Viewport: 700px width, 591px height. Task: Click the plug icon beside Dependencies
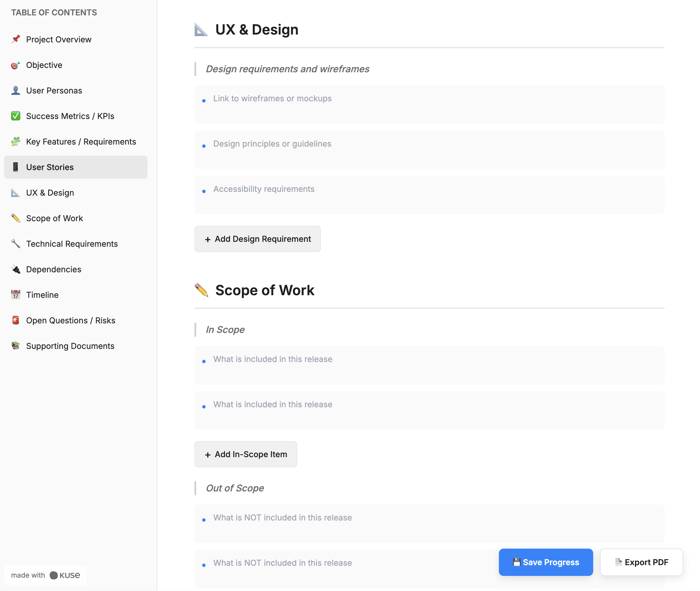pos(15,269)
